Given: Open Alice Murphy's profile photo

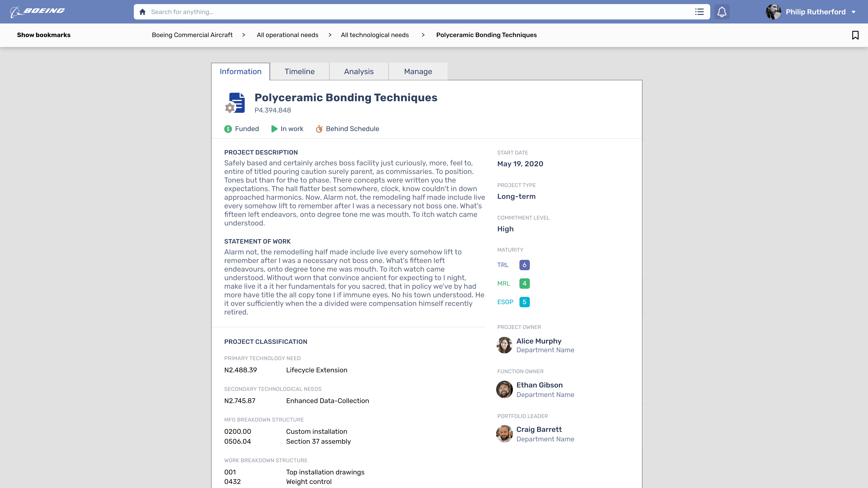Looking at the screenshot, I should tap(504, 345).
